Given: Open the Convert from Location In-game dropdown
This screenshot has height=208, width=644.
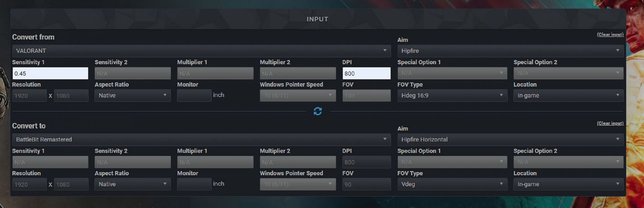Looking at the screenshot, I should (568, 95).
